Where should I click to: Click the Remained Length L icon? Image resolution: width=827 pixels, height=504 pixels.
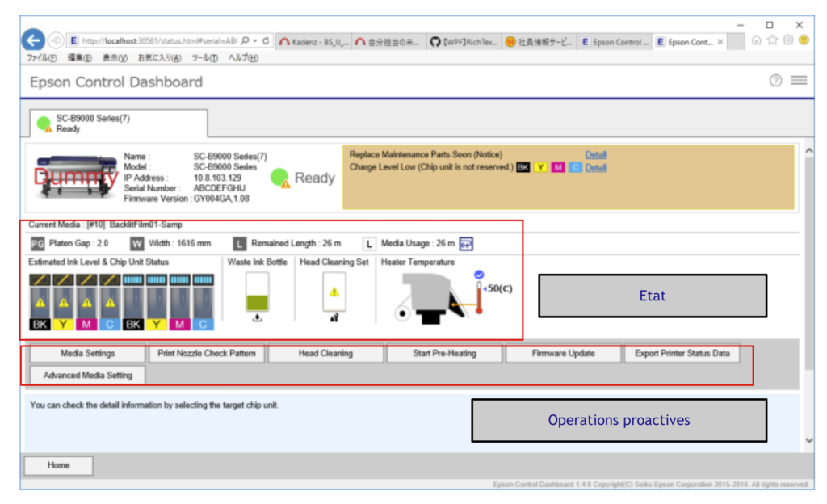tap(239, 244)
